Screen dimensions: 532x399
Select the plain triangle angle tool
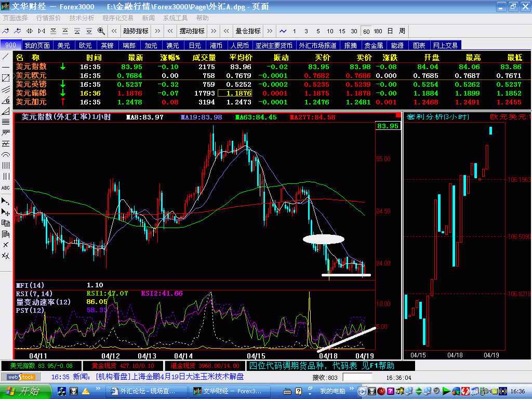(5, 111)
